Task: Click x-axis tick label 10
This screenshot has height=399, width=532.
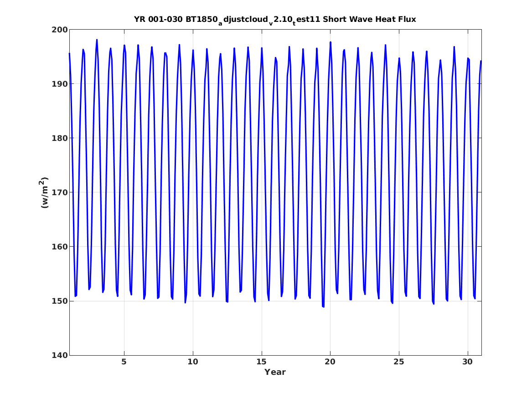Action: point(193,362)
